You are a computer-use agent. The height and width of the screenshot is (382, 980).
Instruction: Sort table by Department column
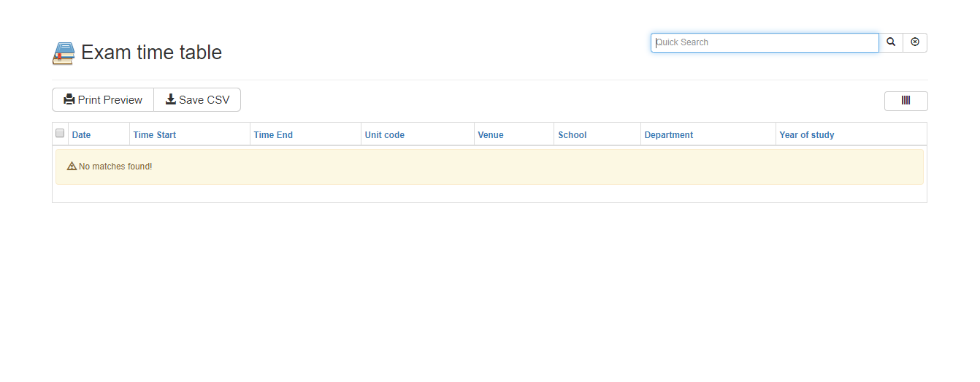669,135
